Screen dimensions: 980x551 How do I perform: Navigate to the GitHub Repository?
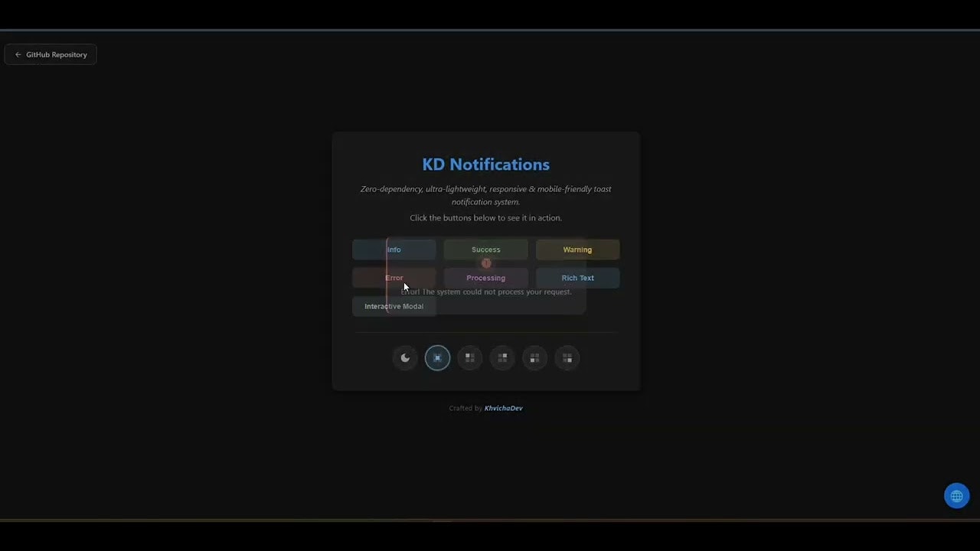pyautogui.click(x=51, y=54)
